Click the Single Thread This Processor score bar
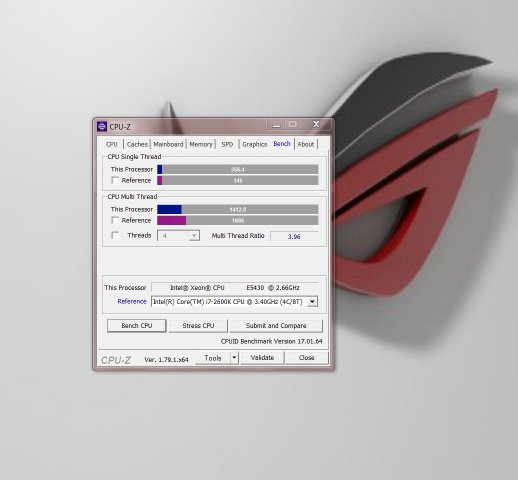The image size is (518, 480). (238, 169)
